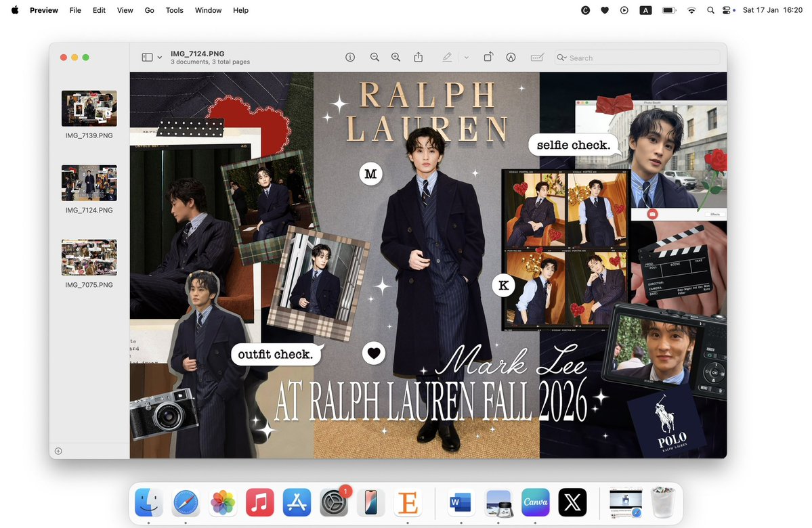
Task: Open the Inspector info button
Action: (x=350, y=58)
